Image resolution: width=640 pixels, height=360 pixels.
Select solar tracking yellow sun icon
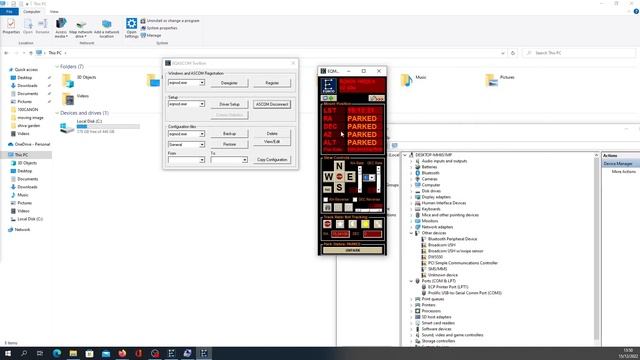365,224
